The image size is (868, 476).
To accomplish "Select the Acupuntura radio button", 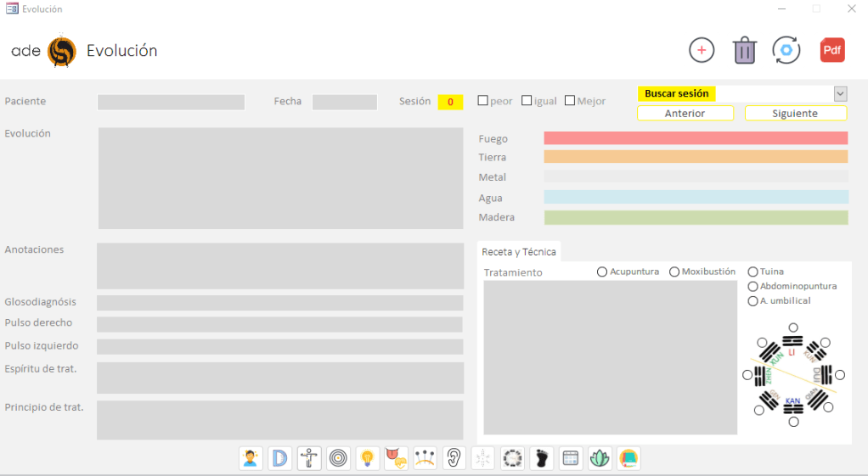I will point(602,272).
